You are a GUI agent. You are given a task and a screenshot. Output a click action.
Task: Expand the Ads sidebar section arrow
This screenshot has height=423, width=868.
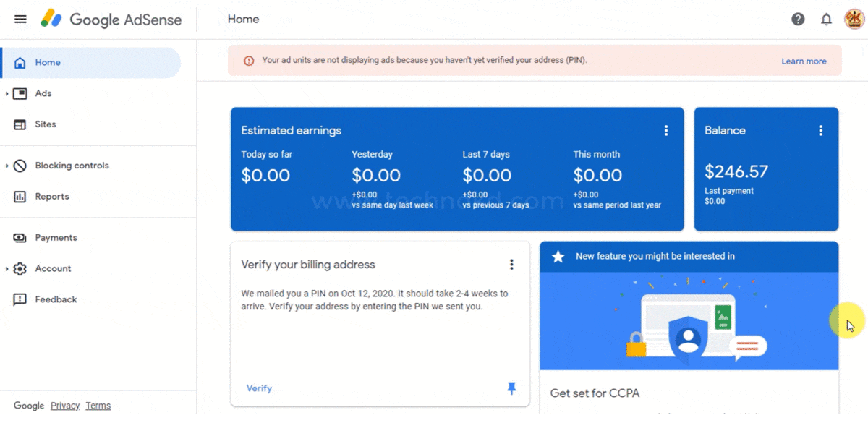coord(7,93)
